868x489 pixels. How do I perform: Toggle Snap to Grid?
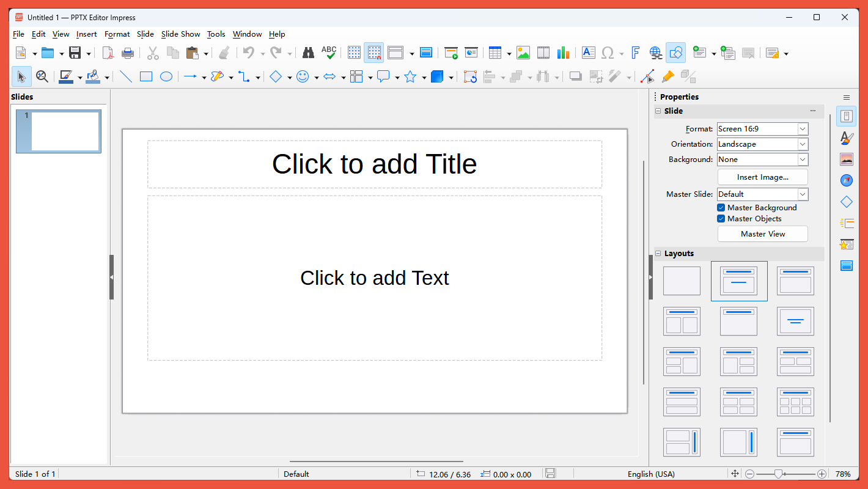(x=373, y=53)
